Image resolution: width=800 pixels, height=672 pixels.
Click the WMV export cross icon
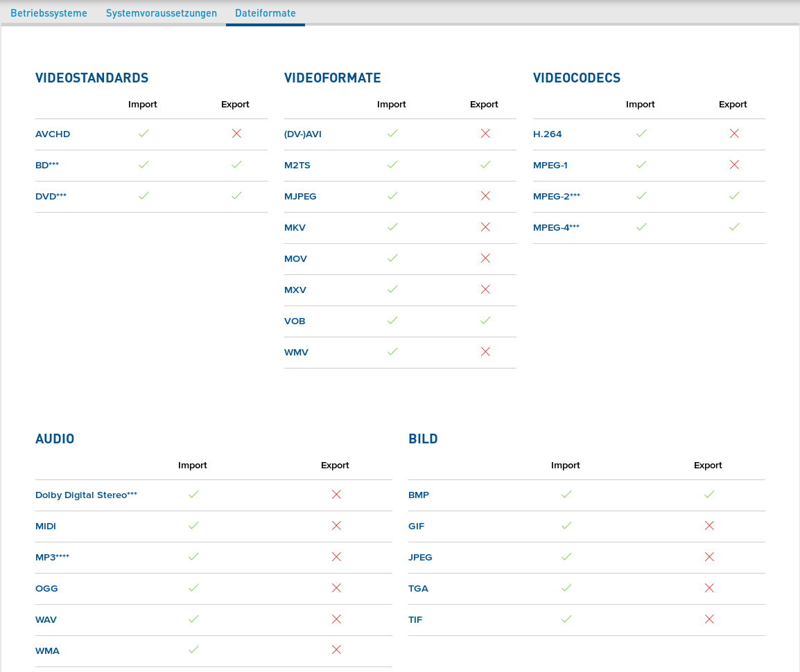485,351
